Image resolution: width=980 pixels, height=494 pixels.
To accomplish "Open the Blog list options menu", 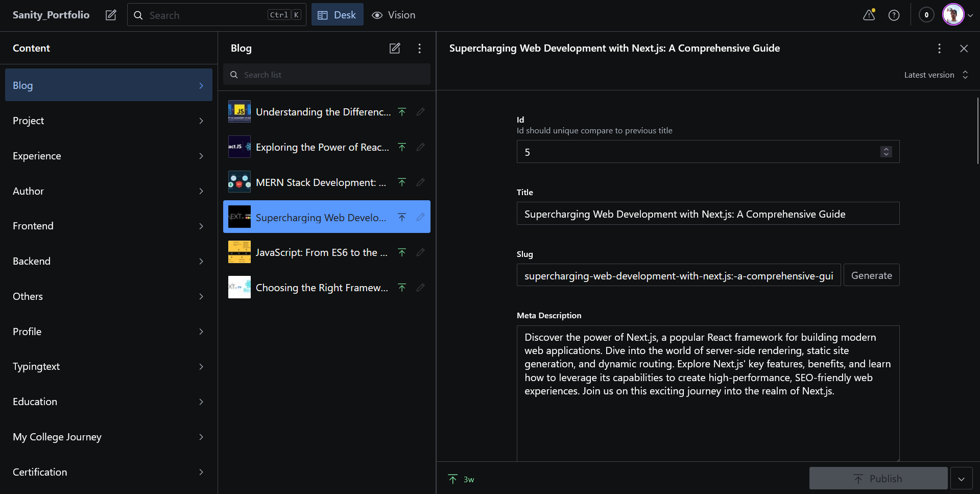I will pos(419,48).
